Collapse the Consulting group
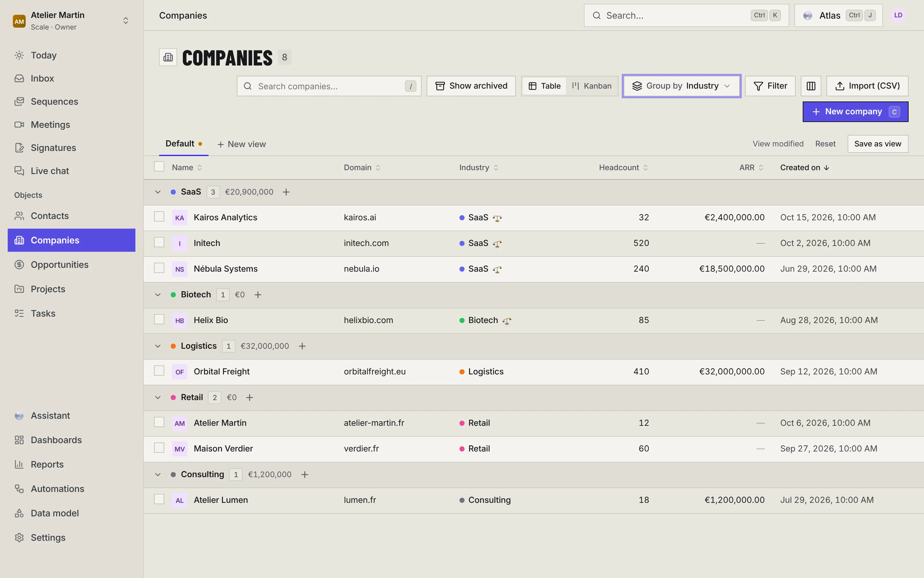The width and height of the screenshot is (924, 578). [158, 474]
